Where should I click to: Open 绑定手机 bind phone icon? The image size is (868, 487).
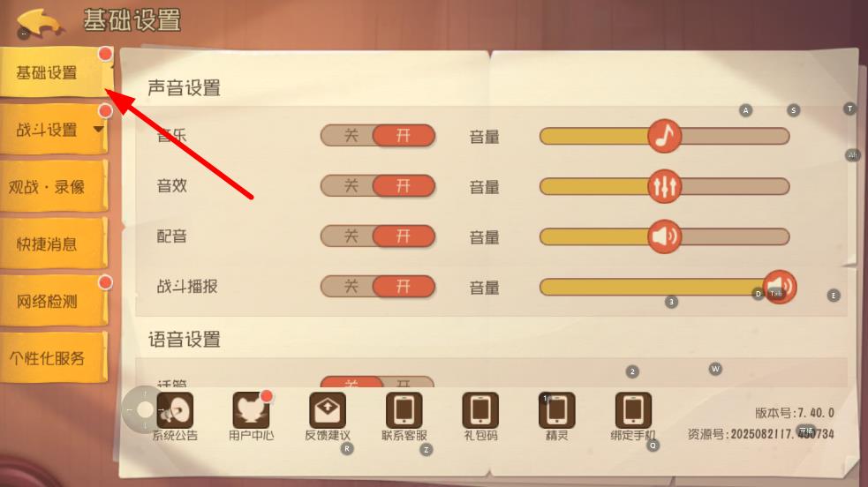(633, 410)
